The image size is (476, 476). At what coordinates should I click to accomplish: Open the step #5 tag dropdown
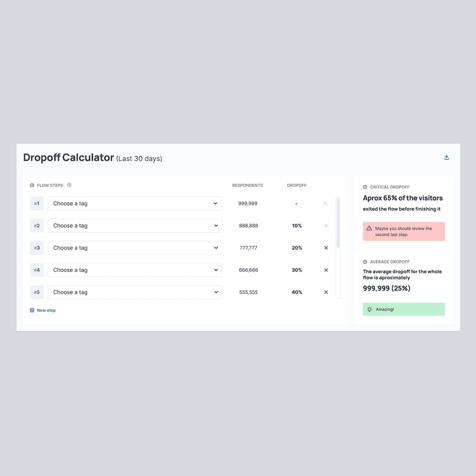coord(135,292)
